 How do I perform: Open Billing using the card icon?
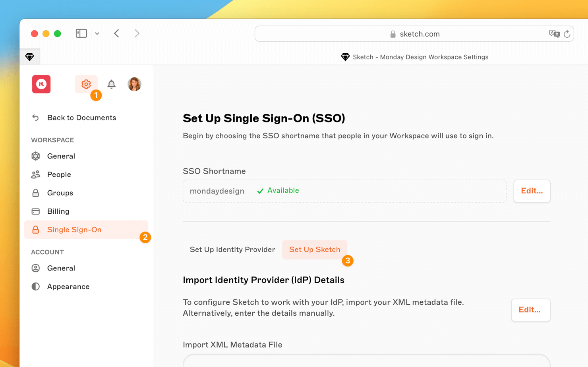coord(36,211)
